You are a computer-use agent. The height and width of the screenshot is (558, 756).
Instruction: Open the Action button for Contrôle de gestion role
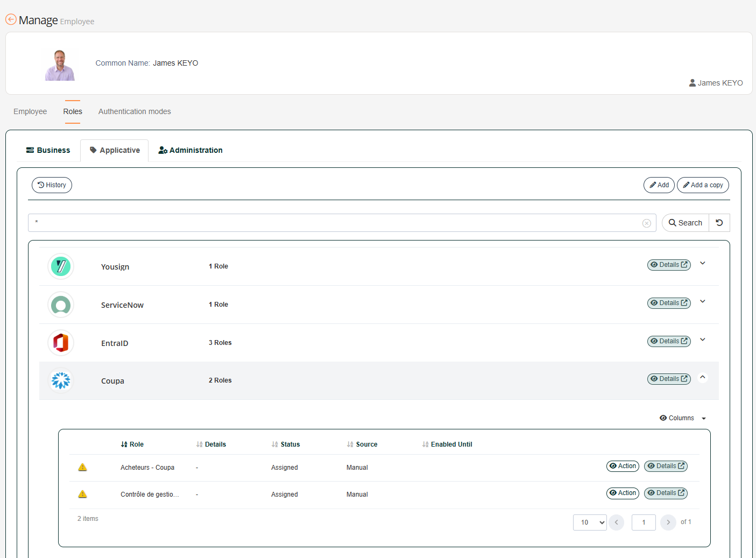(x=623, y=493)
